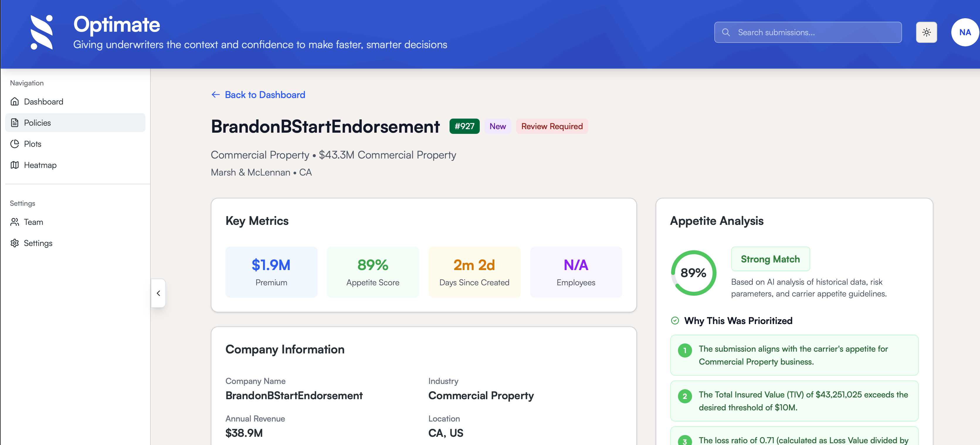Click the Dashboard home icon
This screenshot has height=445, width=980.
[15, 102]
